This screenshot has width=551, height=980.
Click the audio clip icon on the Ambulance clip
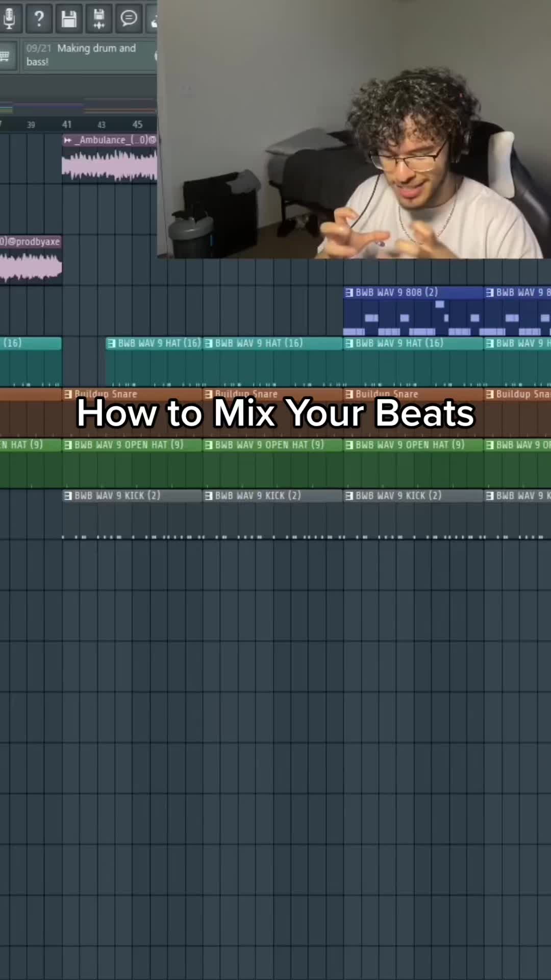[x=68, y=140]
